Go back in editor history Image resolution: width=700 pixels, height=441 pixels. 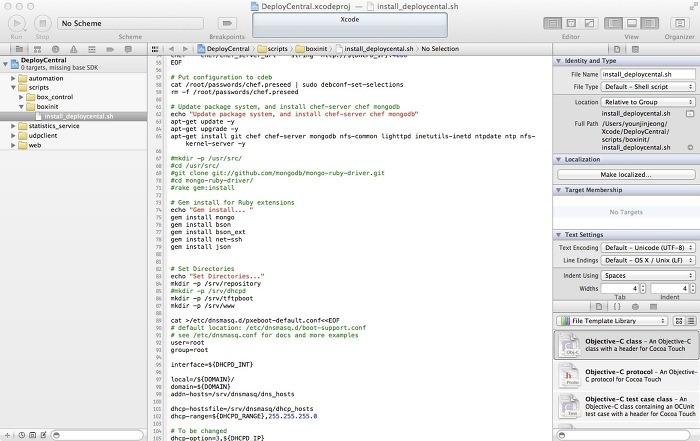point(171,49)
